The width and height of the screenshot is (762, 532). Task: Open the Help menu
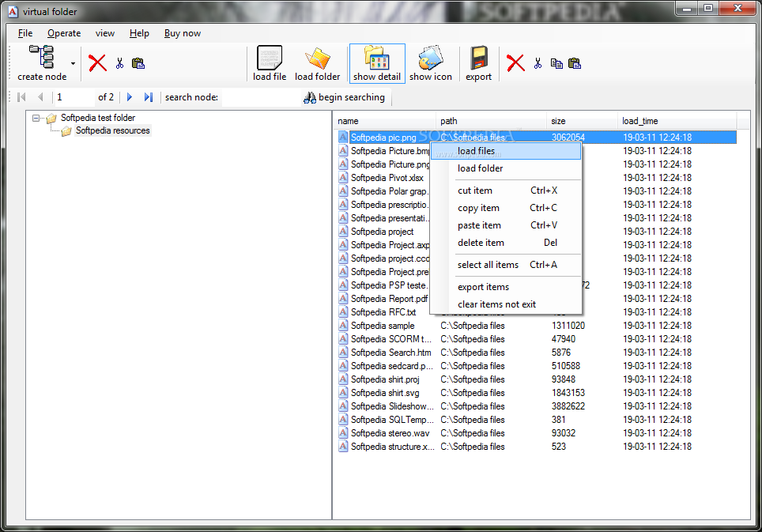(139, 33)
